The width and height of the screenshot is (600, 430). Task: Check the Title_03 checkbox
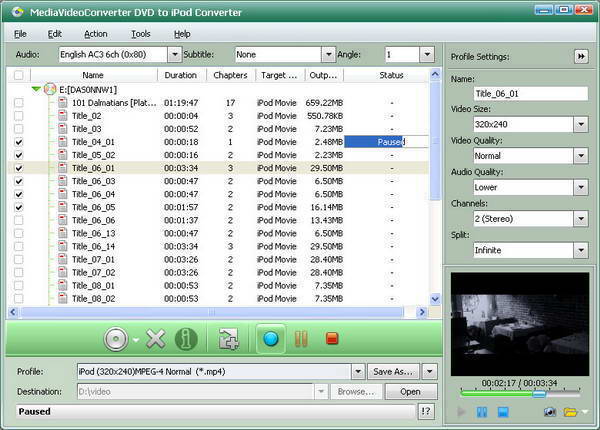(18, 129)
